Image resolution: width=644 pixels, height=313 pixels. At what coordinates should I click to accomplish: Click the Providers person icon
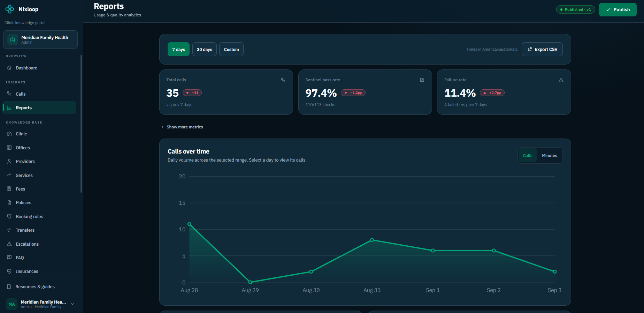tap(9, 161)
